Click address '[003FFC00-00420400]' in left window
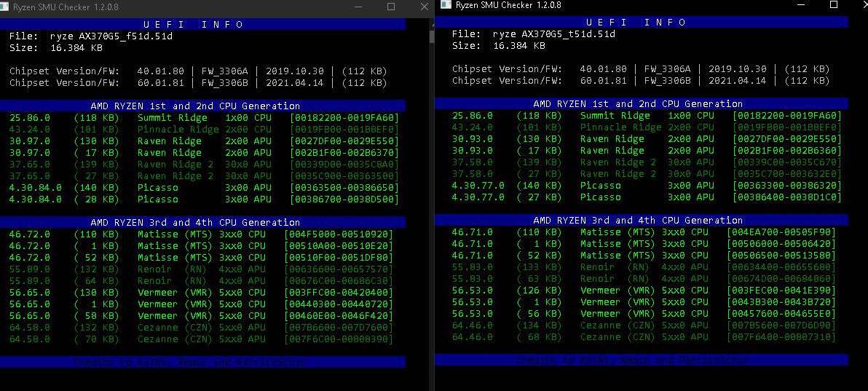868x391 pixels. tap(338, 292)
